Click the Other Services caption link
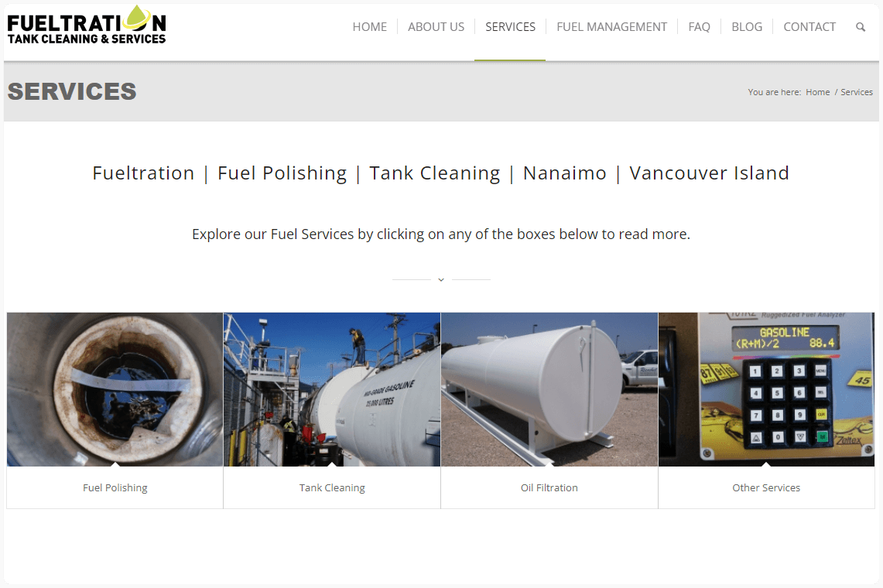The height and width of the screenshot is (588, 883). 766,487
